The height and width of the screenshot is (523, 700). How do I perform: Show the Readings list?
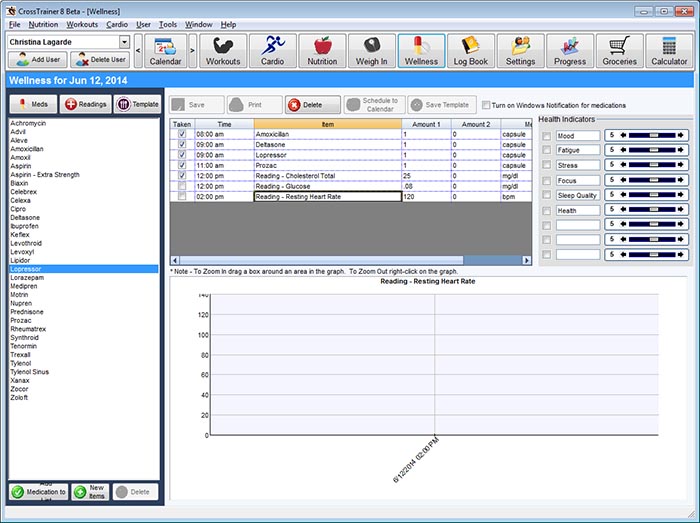(x=85, y=104)
